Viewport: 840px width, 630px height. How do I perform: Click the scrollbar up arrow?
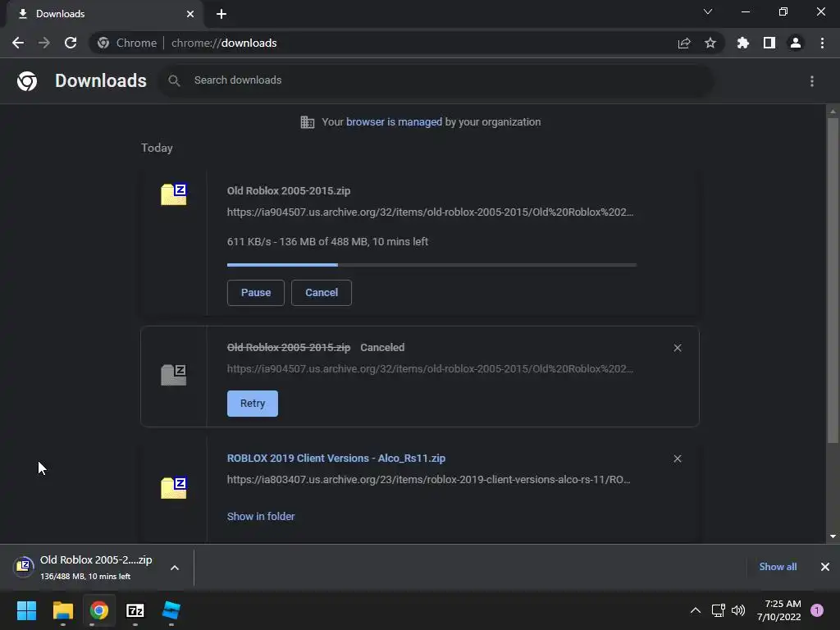pos(833,112)
